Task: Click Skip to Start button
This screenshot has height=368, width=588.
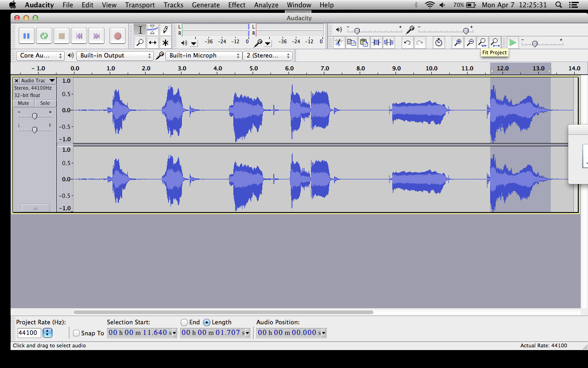Action: click(79, 36)
